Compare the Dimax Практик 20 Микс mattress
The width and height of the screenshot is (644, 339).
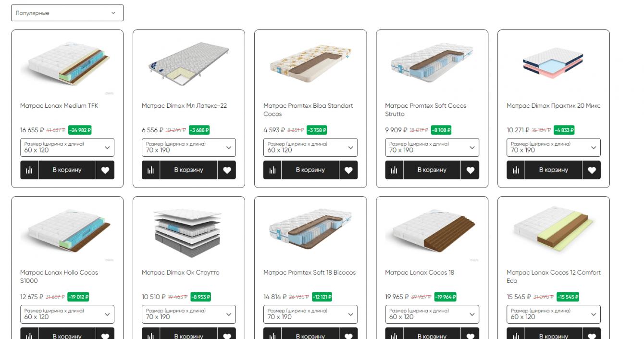coord(516,170)
